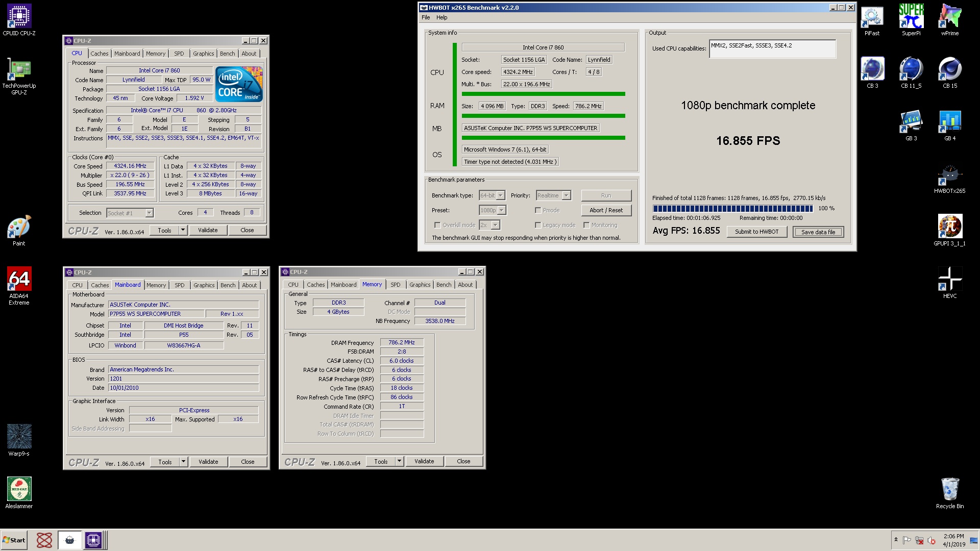Screen dimensions: 980x551
Task: Expand Tools arrow in Memory window
Action: (x=399, y=461)
